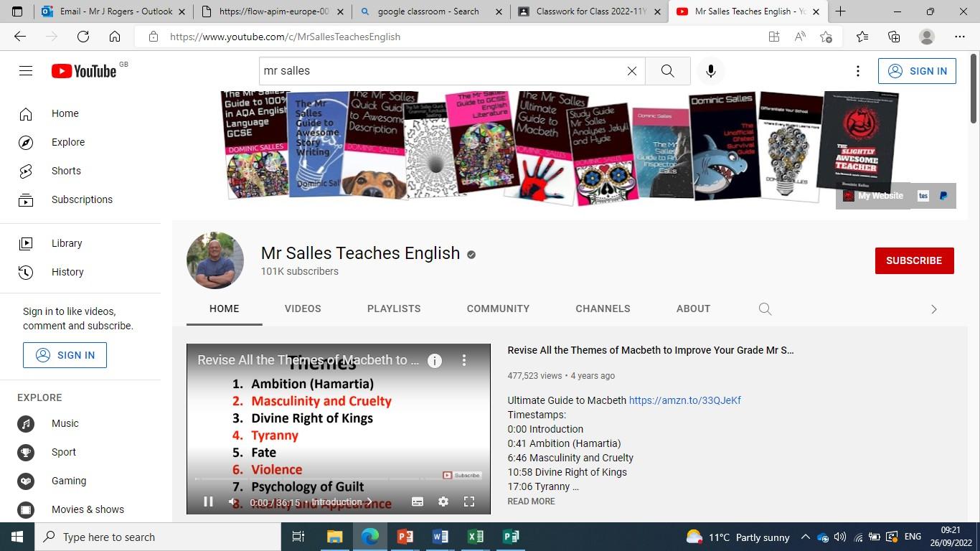The image size is (980, 551).
Task: Pause the featured Macbeth video
Action: [208, 502]
